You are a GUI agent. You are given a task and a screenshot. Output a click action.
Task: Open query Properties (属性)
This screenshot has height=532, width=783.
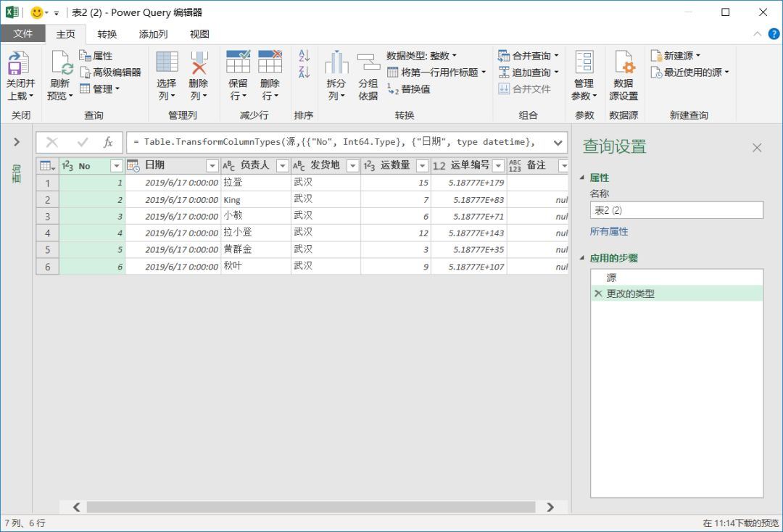(96, 56)
